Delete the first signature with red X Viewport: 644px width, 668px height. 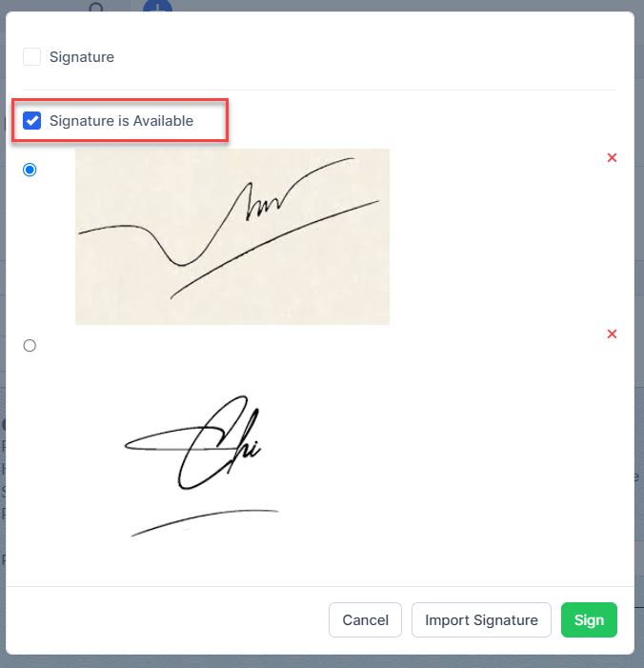612,157
